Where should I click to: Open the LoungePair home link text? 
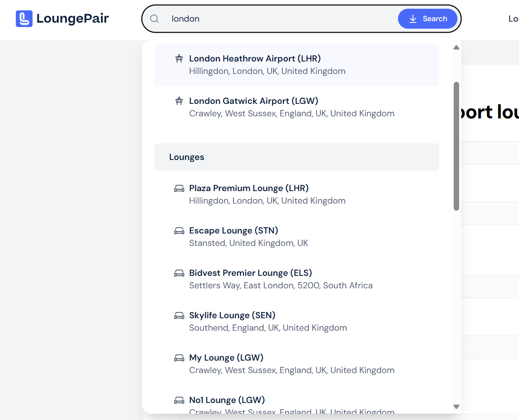[x=73, y=18]
